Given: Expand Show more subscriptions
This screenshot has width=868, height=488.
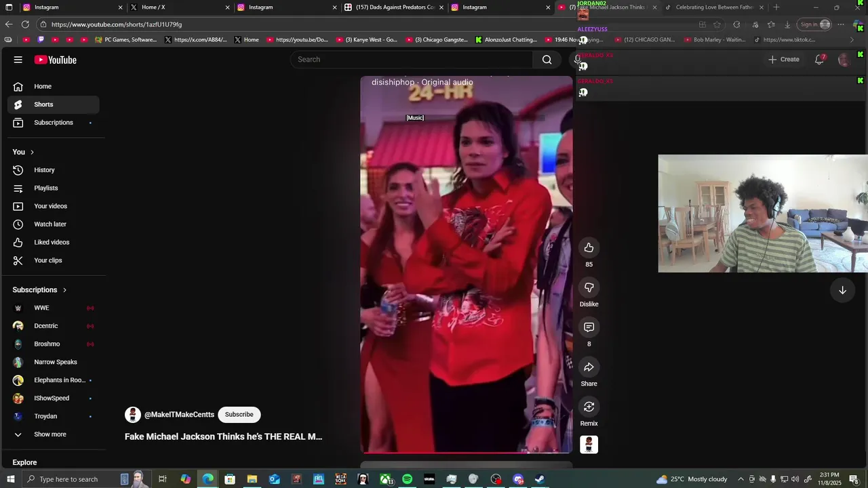Looking at the screenshot, I should 53,434.
